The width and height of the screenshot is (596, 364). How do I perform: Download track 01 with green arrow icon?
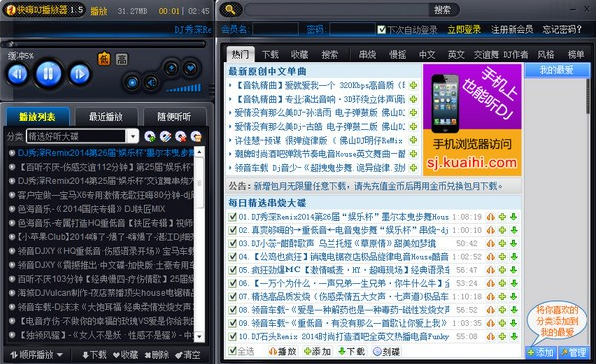pos(514,217)
